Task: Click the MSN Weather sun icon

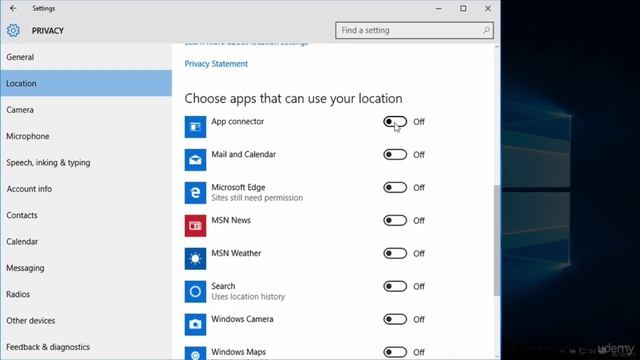Action: [x=195, y=259]
